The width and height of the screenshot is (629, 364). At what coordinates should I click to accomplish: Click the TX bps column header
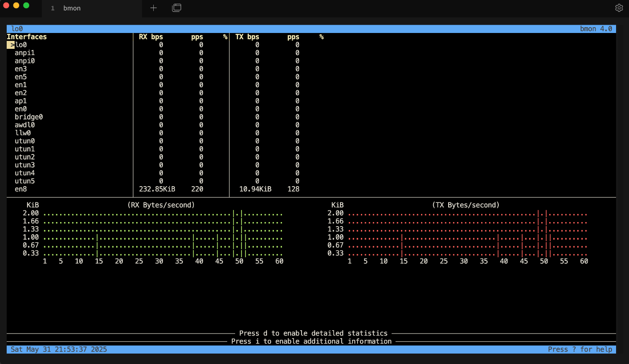coord(247,37)
